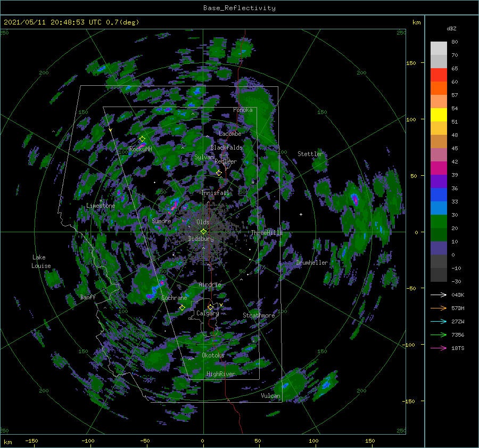Click the yellow radar-site marker between Olds and Didsbury
The width and height of the screenshot is (479, 448).
203,232
